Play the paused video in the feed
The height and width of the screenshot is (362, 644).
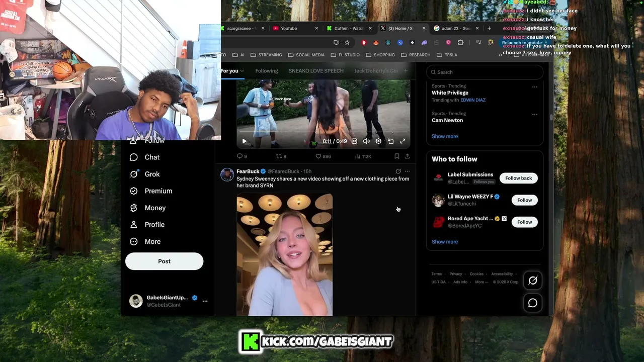click(x=245, y=141)
